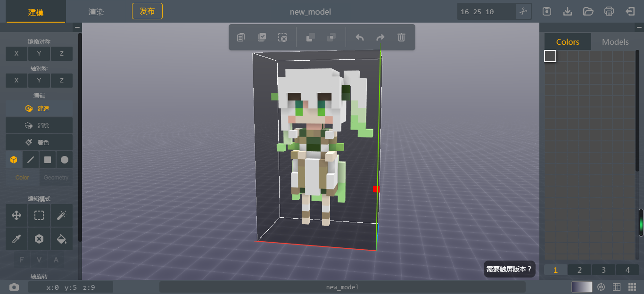Select the 着色 paint mode button
The height and width of the screenshot is (294, 644).
pos(39,142)
